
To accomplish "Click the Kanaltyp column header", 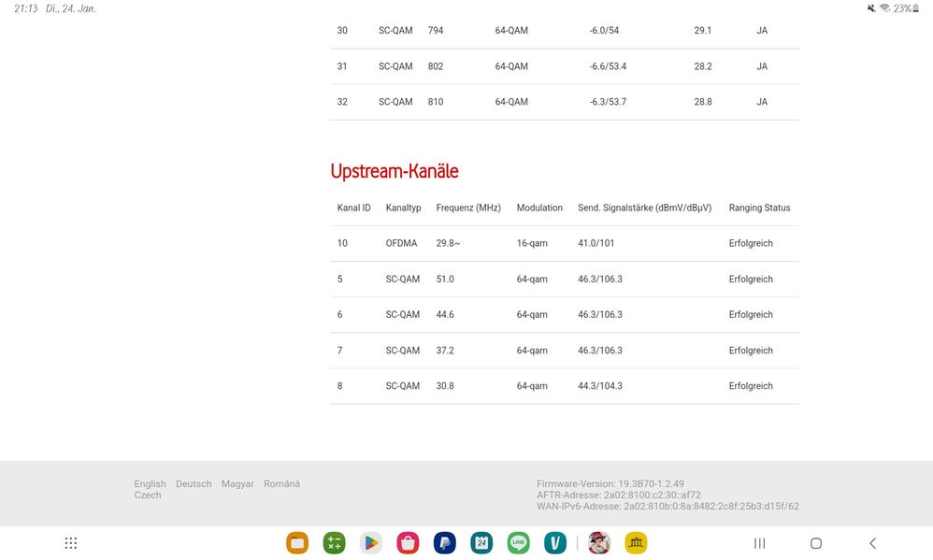I will (403, 208).
